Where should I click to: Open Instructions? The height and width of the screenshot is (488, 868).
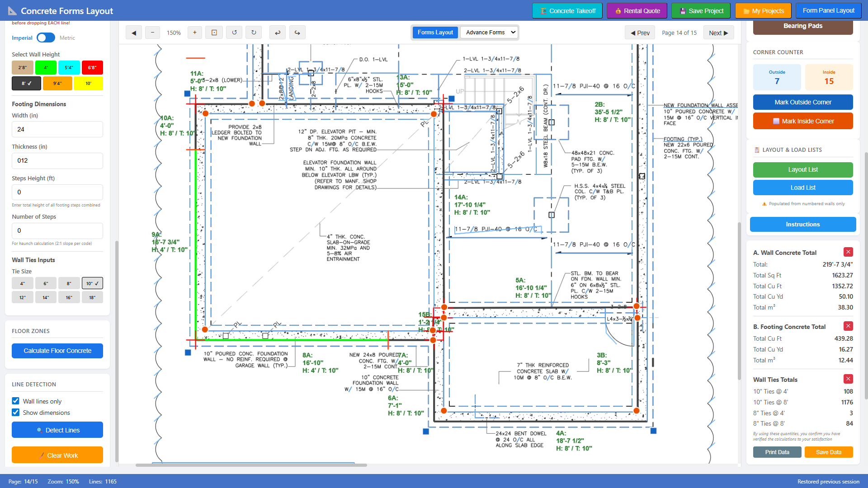click(x=803, y=225)
